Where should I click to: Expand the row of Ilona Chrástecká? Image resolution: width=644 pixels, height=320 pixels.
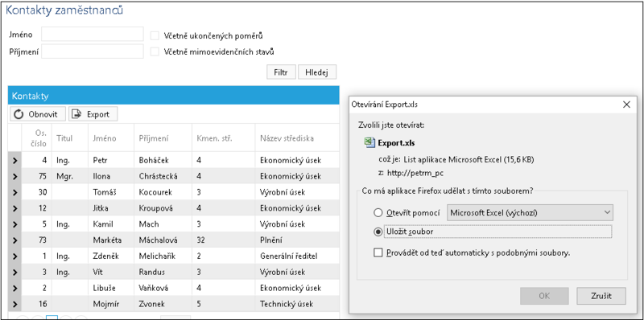14,176
